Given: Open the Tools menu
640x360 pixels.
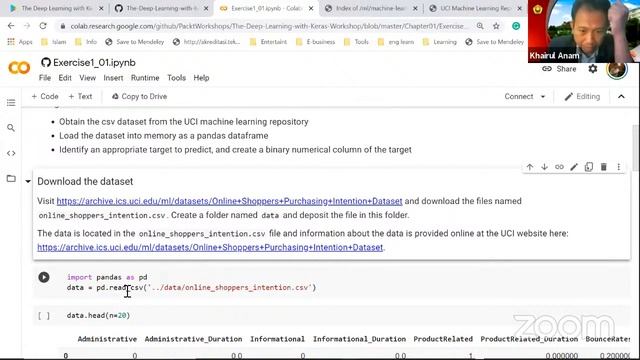Looking at the screenshot, I should 176,78.
